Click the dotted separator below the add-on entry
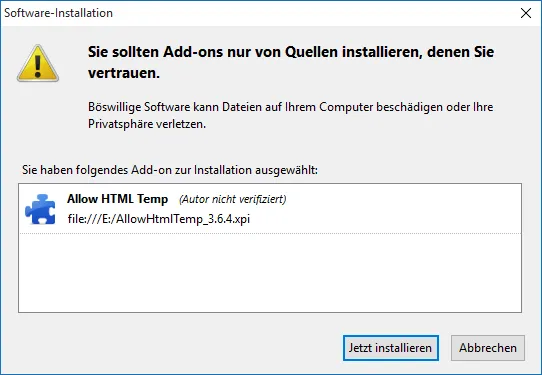This screenshot has width=542, height=375. (270, 234)
